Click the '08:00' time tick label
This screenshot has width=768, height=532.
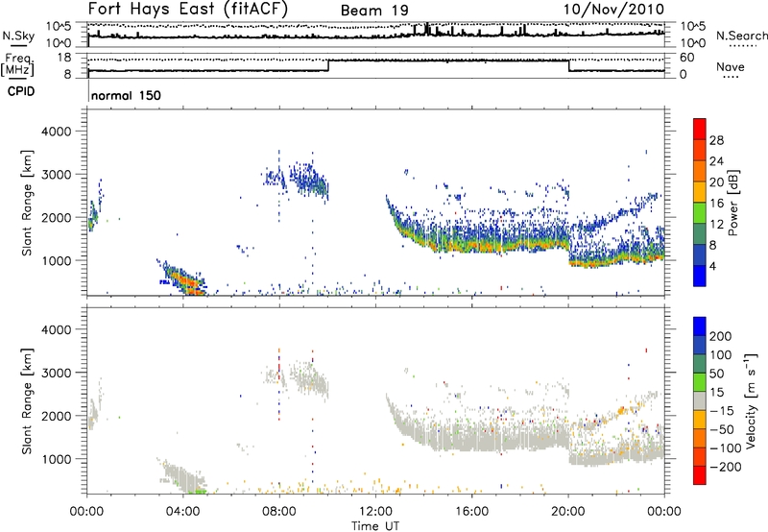coord(279,512)
